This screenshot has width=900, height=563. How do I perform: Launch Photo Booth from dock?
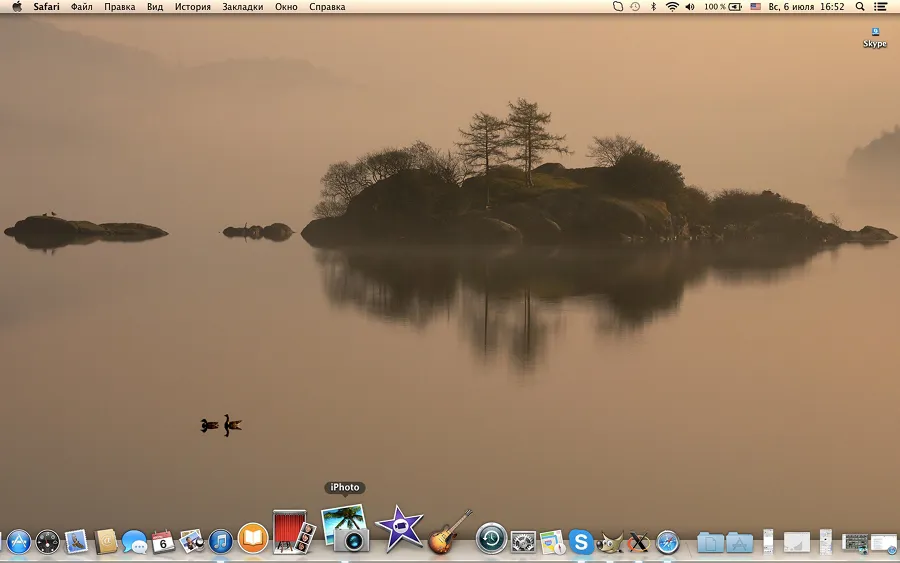(294, 531)
